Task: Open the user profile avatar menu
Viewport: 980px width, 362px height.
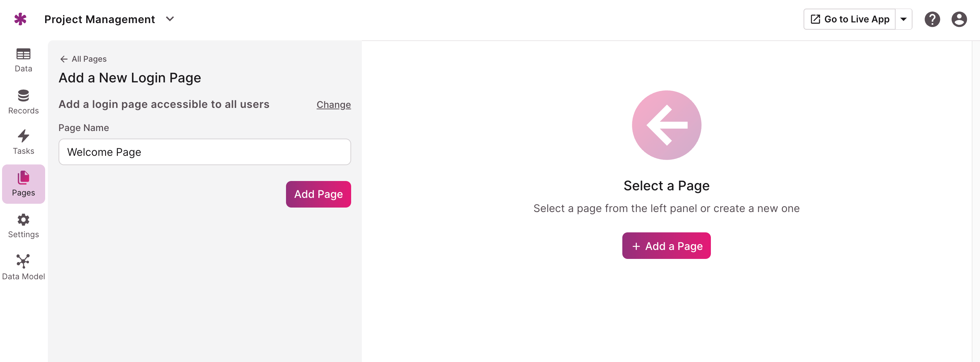Action: point(959,19)
